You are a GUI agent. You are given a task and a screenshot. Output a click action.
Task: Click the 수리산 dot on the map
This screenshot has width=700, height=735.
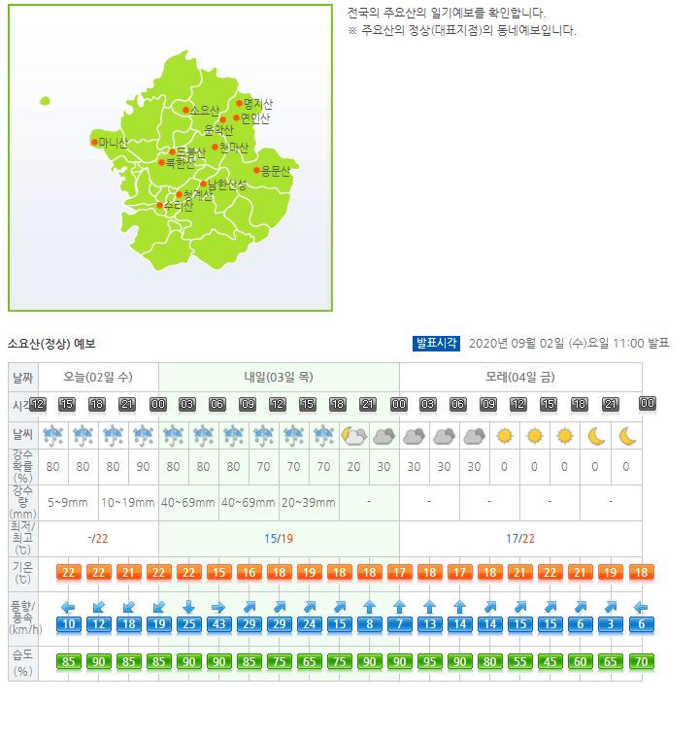pyautogui.click(x=160, y=205)
